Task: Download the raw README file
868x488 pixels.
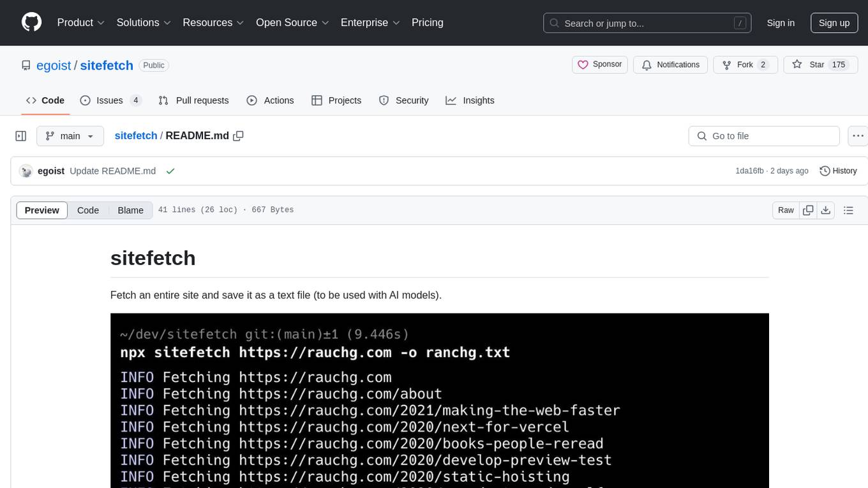Action: click(x=826, y=210)
